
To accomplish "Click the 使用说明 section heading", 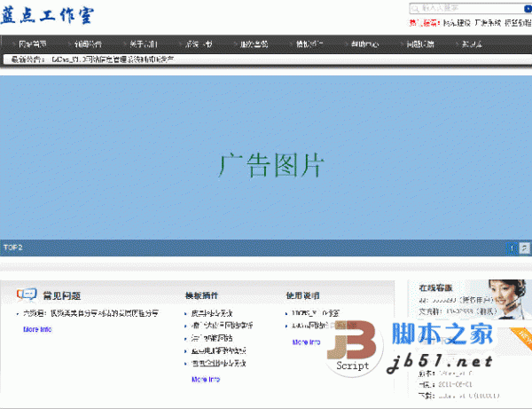I will pos(302,295).
